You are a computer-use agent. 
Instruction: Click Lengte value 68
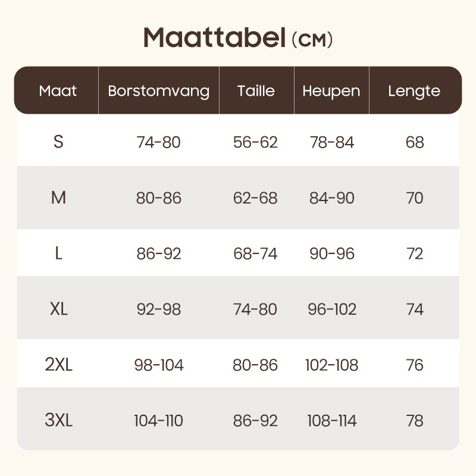415,142
